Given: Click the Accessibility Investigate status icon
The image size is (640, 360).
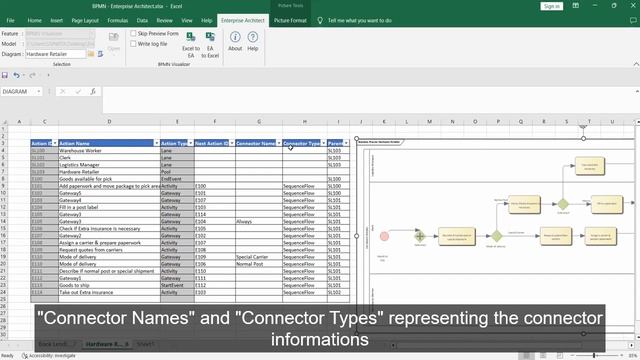Looking at the screenshot, I should [25, 356].
